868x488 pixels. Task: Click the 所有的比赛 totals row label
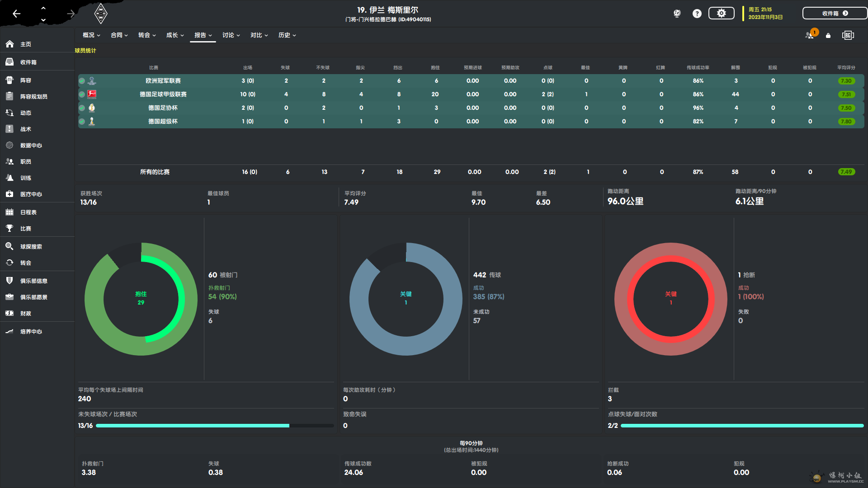click(x=155, y=172)
